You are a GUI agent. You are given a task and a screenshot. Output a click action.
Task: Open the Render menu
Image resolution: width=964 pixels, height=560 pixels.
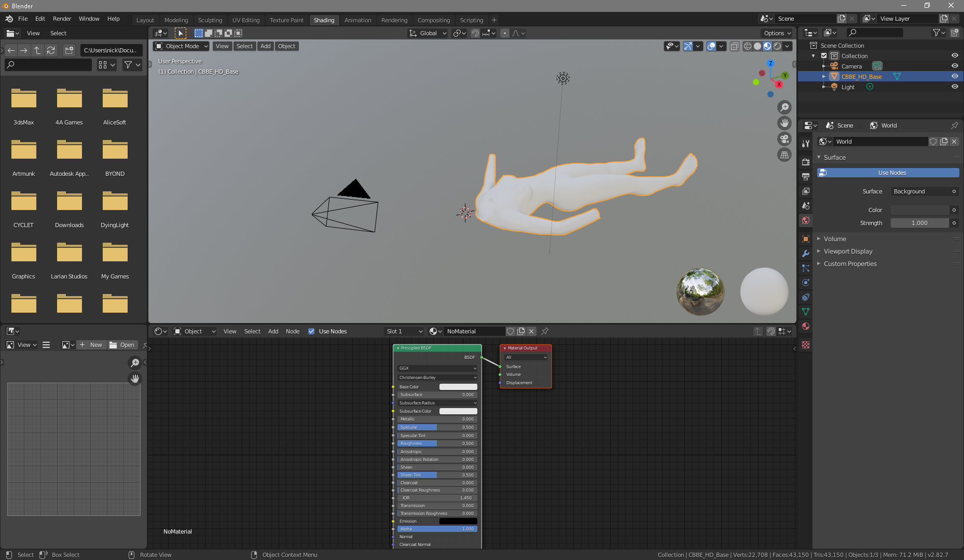tap(62, 19)
